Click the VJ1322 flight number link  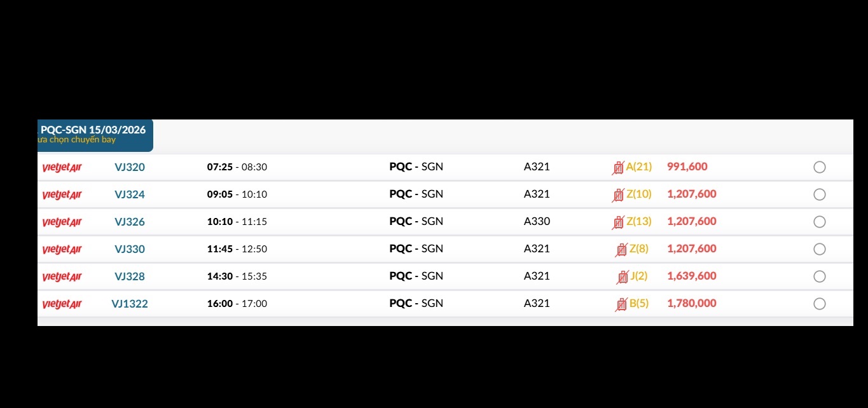(130, 304)
